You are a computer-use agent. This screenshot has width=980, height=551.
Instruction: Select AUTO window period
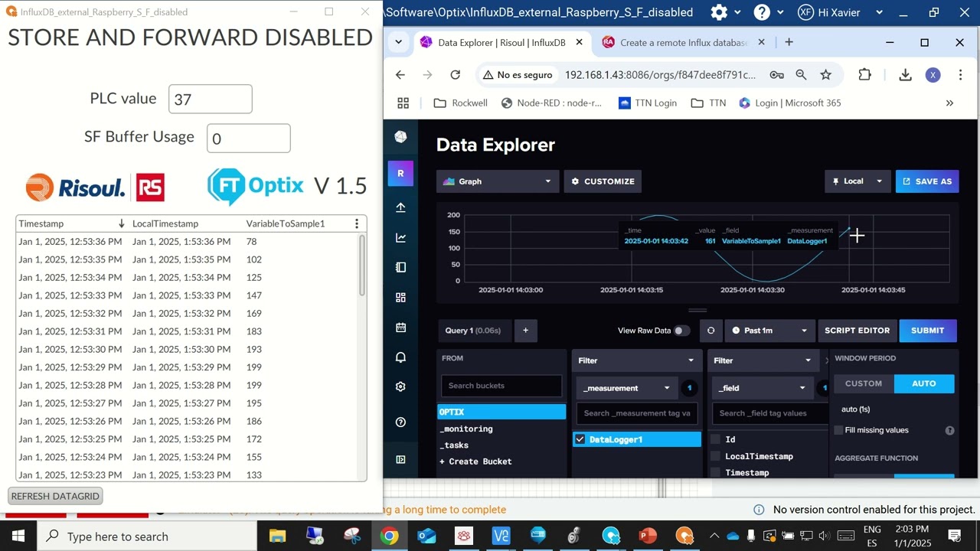[x=924, y=383]
